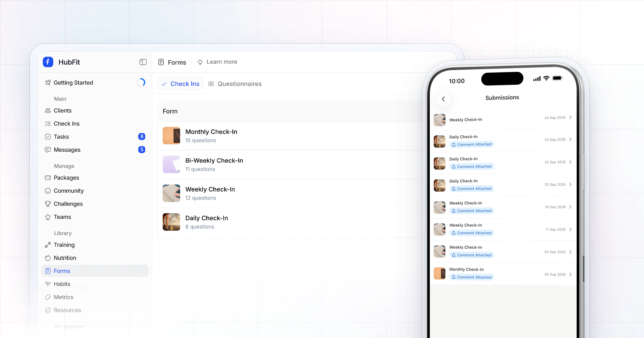Click the Messages chat icon in the sidebar
Screen dimensions: 644x338
tap(48, 150)
